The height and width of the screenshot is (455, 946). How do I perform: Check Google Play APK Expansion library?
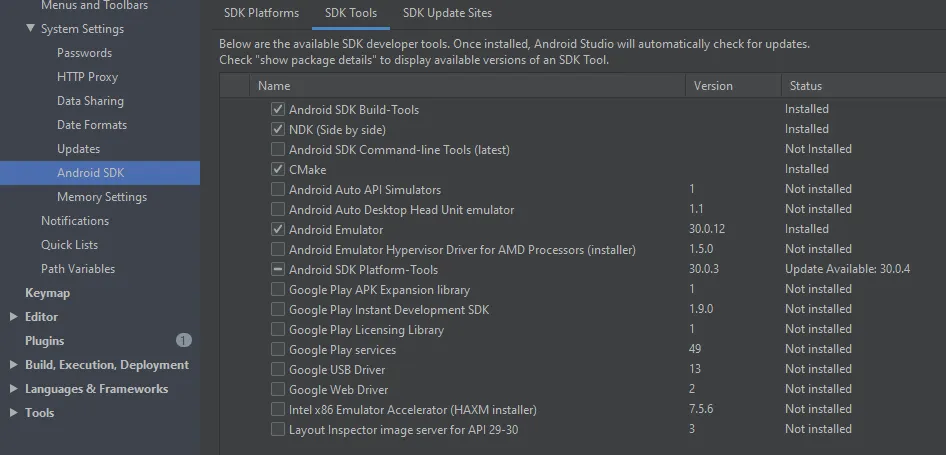(x=278, y=290)
